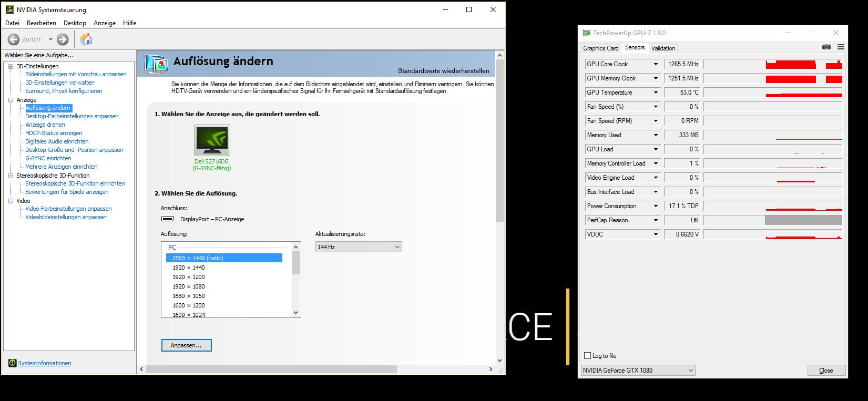Click the GPU-Z Close button
This screenshot has height=401, width=868.
826,371
